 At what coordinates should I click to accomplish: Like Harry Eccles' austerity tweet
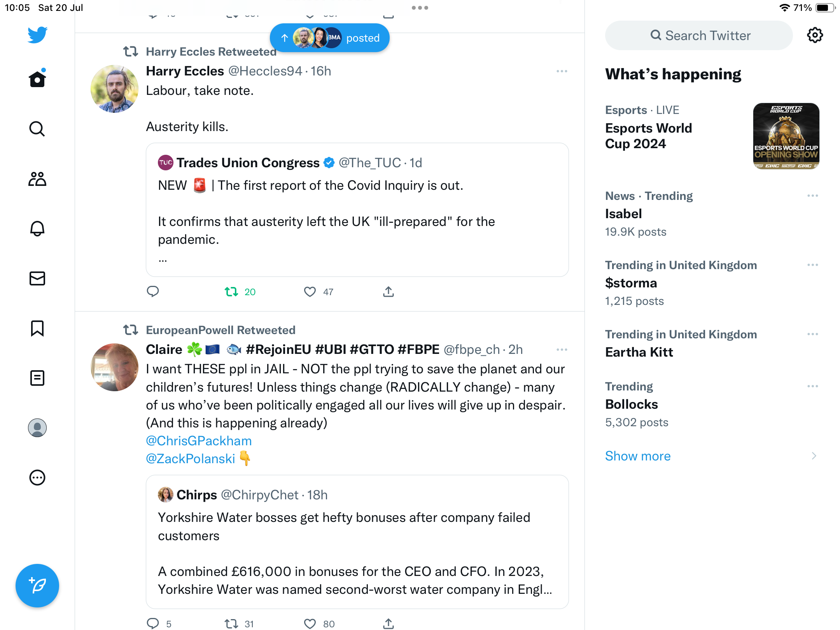tap(310, 292)
